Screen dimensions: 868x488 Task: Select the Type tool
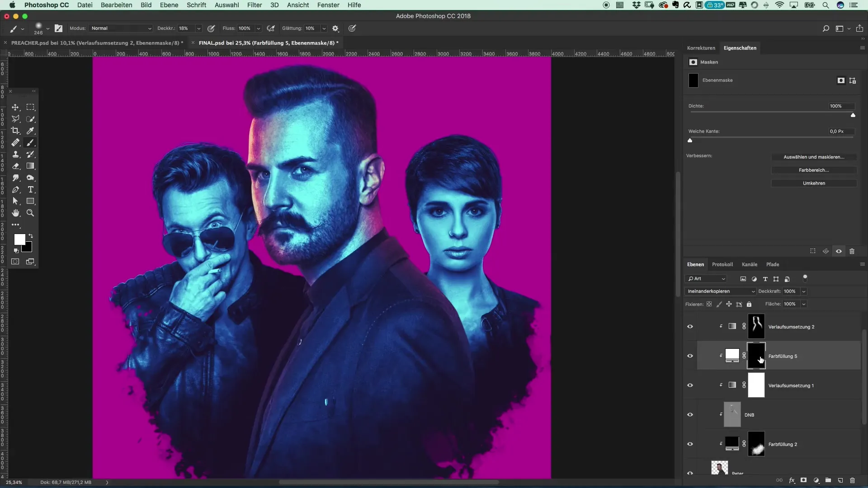point(30,189)
